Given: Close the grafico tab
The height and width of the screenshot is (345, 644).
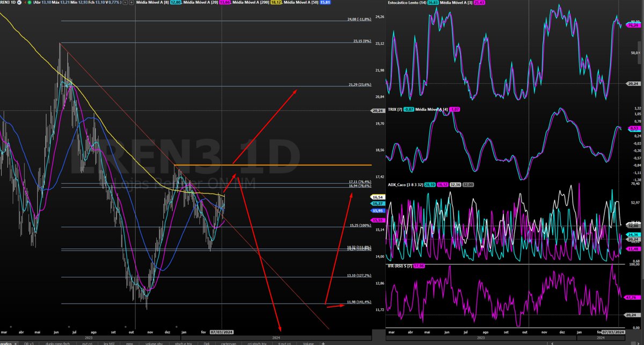Looking at the screenshot, I should pyautogui.click(x=16, y=342).
